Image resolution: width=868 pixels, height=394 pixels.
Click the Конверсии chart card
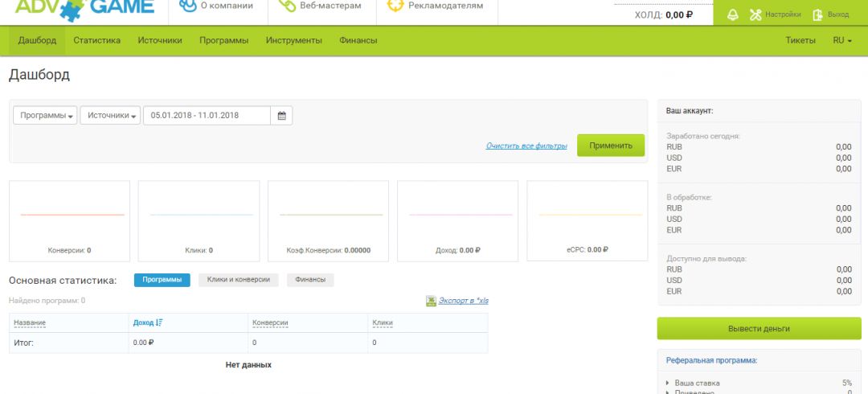coord(70,220)
